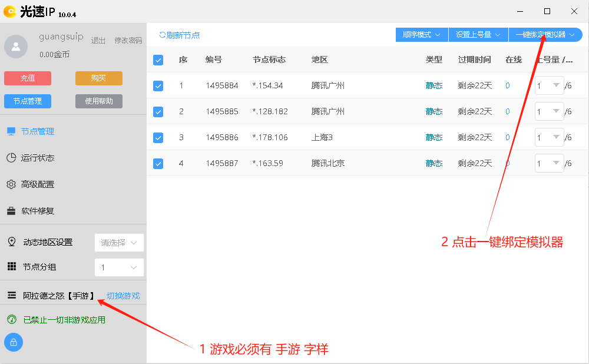Click the orange 购买 button

point(98,78)
